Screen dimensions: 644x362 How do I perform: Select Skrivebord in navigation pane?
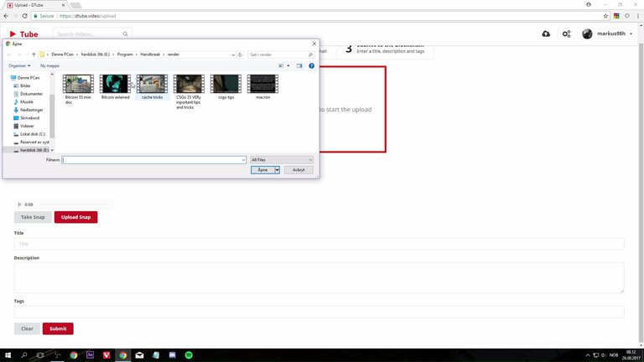click(x=30, y=118)
